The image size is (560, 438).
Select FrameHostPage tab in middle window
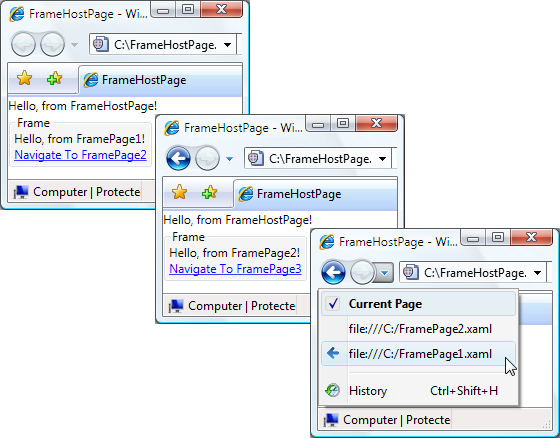(315, 194)
